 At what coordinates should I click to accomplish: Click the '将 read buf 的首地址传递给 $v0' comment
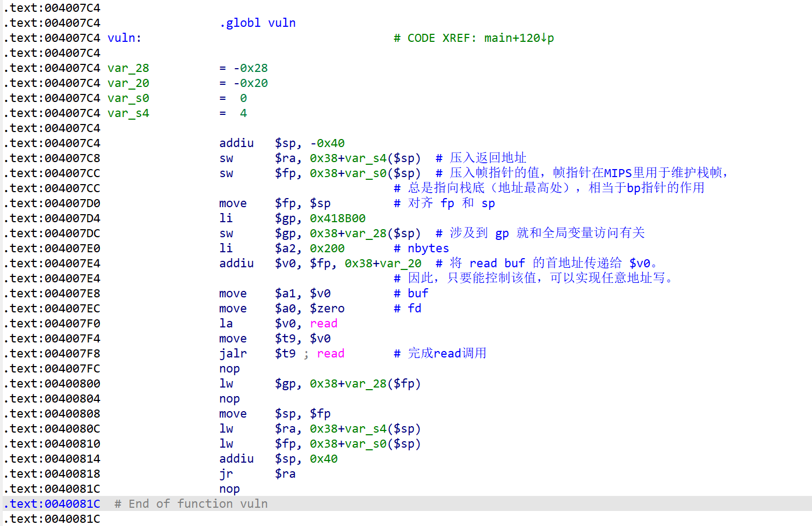(547, 263)
